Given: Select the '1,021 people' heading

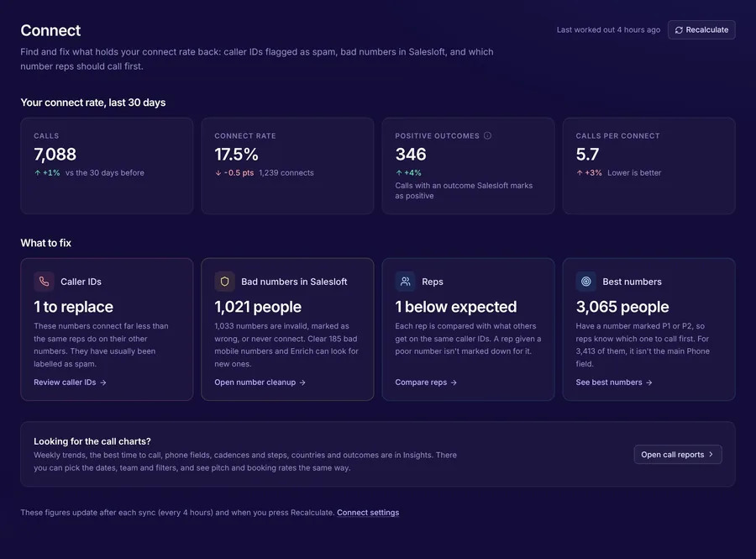Looking at the screenshot, I should 258,307.
